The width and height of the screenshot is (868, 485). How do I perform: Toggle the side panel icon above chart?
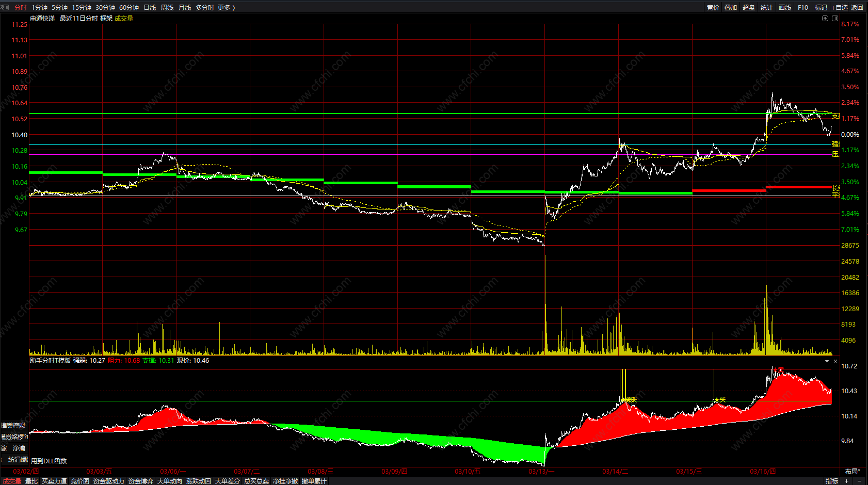pyautogui.click(x=835, y=19)
